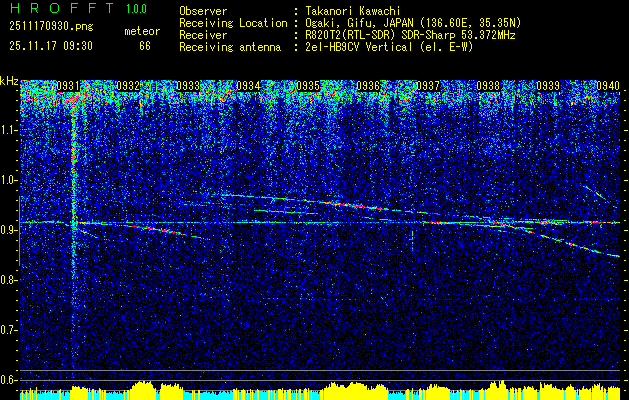The height and width of the screenshot is (400, 629).
Task: Click the version number 1.0.0
Action: 136,9
